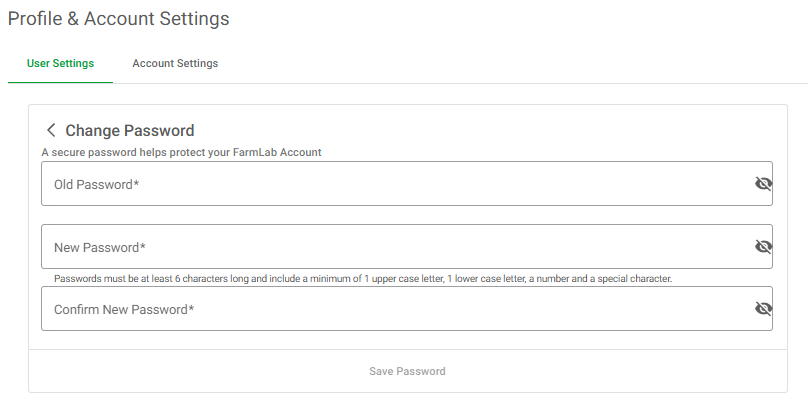Go back using the Change Password chevron
Image resolution: width=810 pixels, height=408 pixels.
click(x=51, y=130)
